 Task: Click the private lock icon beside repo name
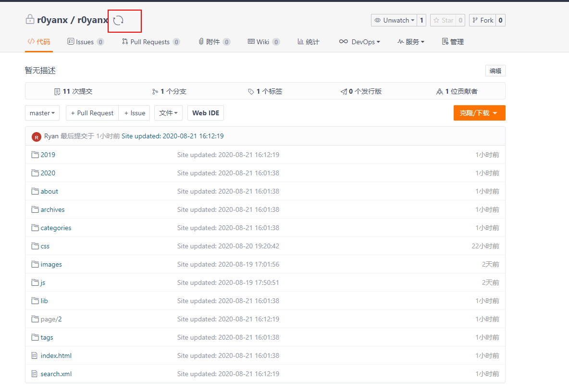click(x=30, y=20)
